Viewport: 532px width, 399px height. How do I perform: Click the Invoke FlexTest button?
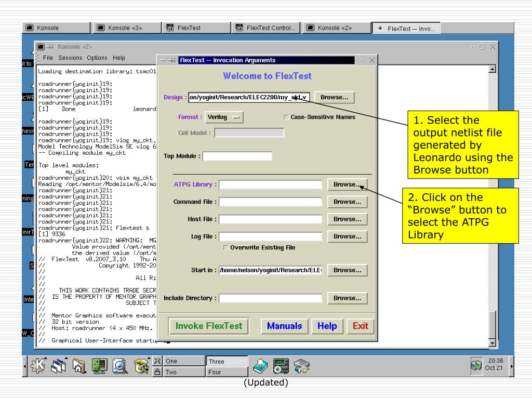click(209, 326)
